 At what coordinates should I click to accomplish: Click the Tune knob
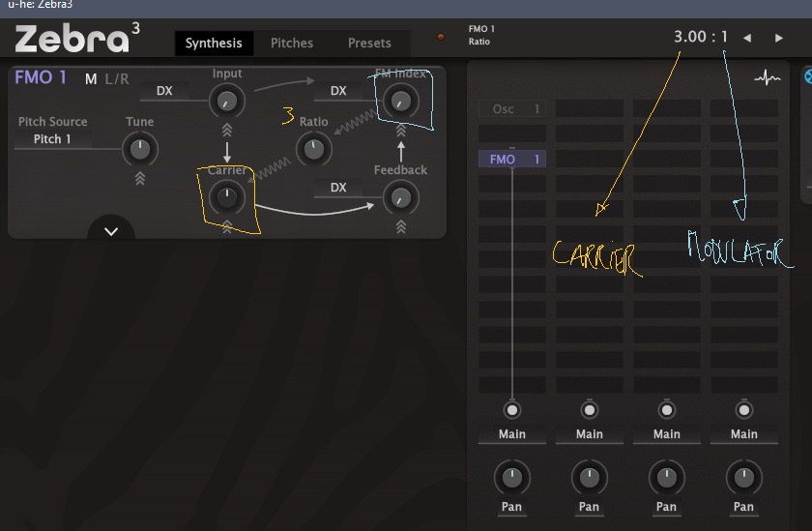point(140,150)
